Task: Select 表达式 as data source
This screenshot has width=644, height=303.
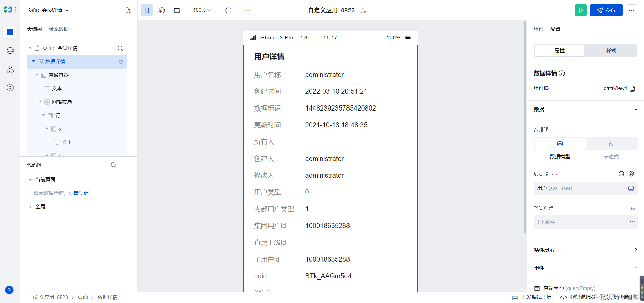Action: coord(611,144)
